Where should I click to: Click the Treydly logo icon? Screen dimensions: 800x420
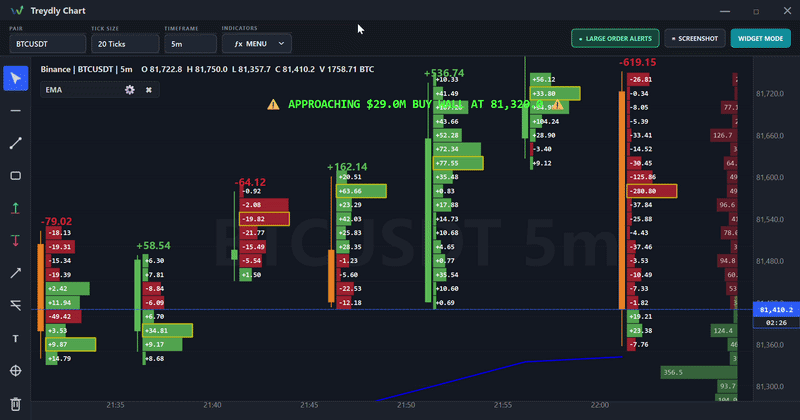point(17,11)
